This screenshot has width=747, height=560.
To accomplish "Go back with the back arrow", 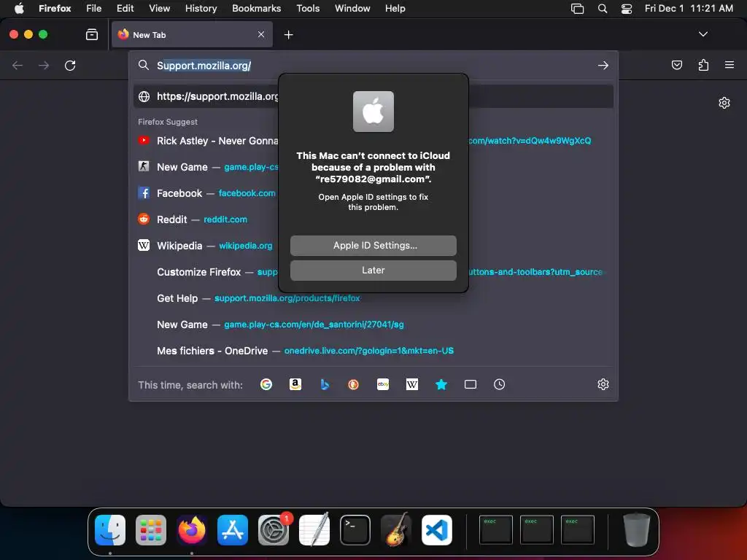I will point(18,65).
